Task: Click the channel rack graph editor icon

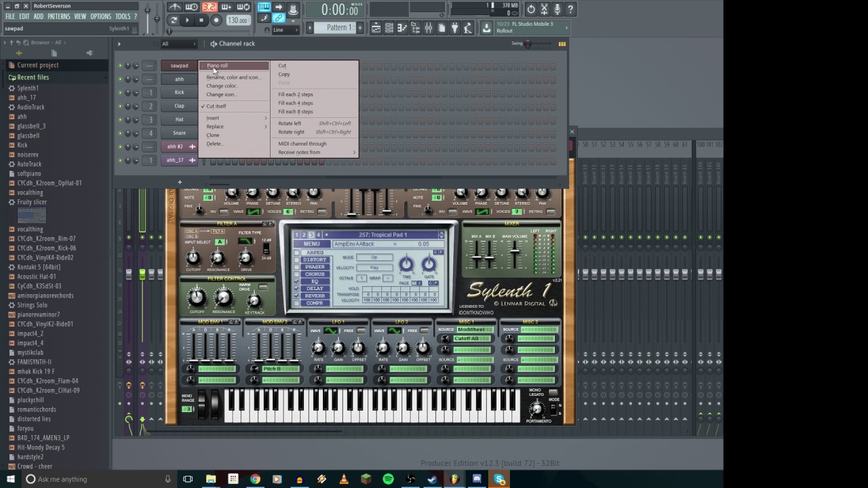Action: coord(561,44)
